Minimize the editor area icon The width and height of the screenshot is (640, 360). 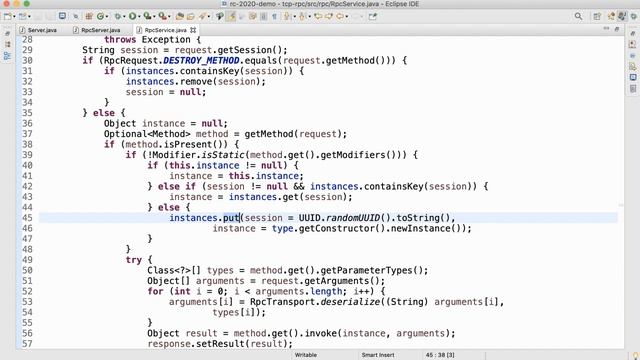(x=607, y=29)
